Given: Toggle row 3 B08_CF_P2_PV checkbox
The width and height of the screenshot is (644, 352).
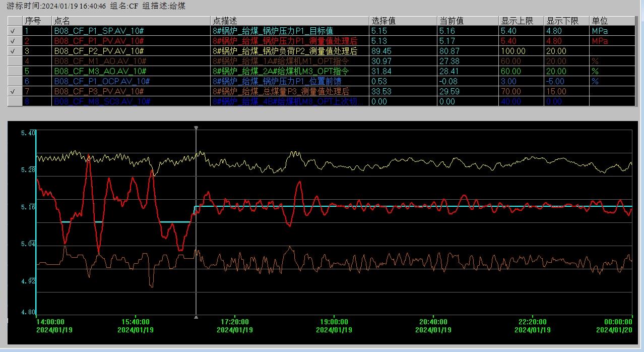Looking at the screenshot, I should tap(13, 51).
